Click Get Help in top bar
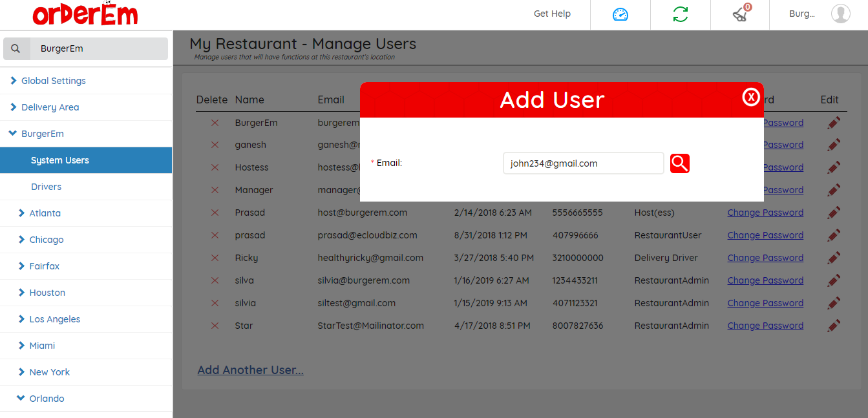Viewport: 868px width, 418px height. click(x=552, y=14)
